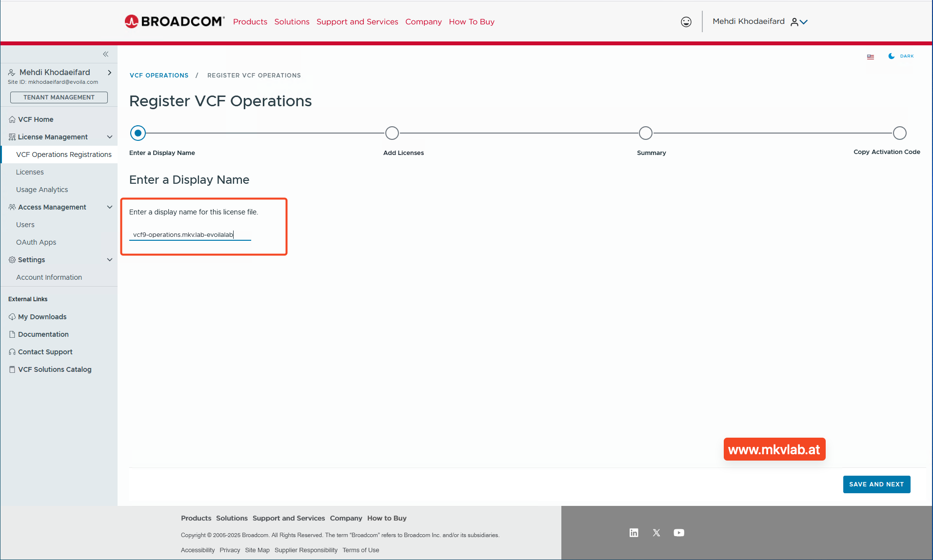
Task: Collapse the License Management section
Action: pyautogui.click(x=110, y=137)
